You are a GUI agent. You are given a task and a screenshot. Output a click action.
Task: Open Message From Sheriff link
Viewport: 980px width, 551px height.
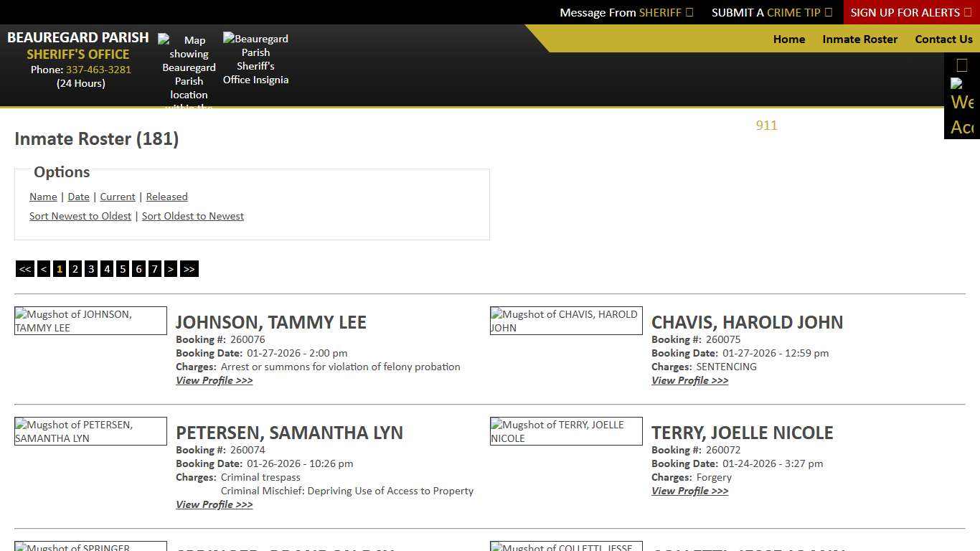pyautogui.click(x=626, y=12)
